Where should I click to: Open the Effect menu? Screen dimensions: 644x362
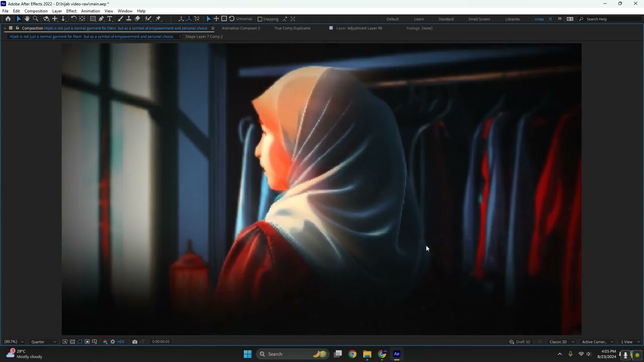(x=71, y=11)
